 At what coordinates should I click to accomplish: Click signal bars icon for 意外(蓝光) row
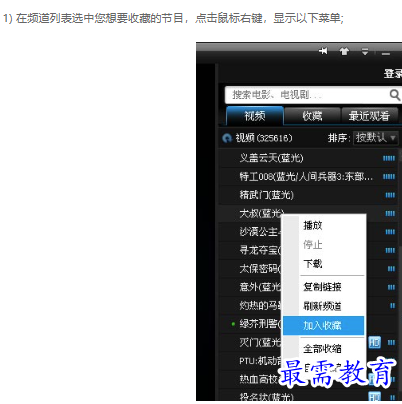pos(391,287)
